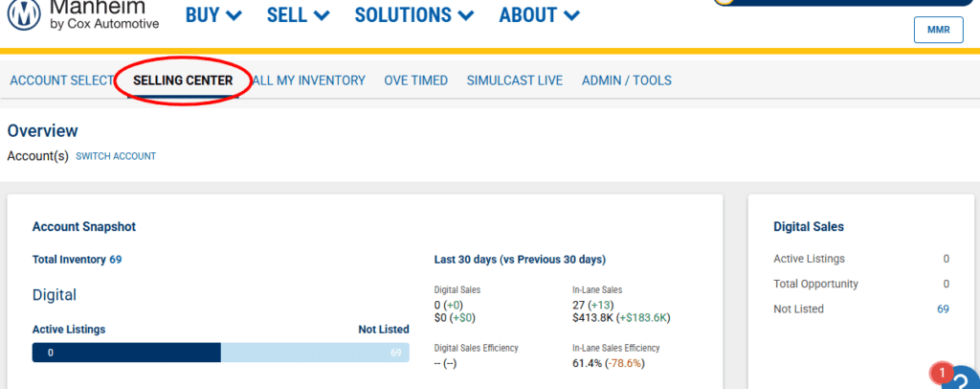Click the light Not Listed bar segment

(x=315, y=353)
